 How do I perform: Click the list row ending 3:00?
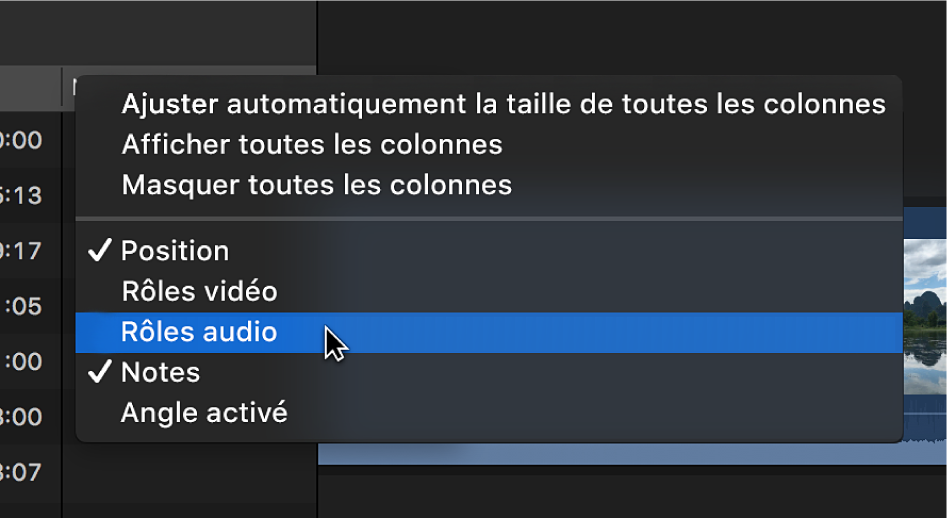(x=25, y=416)
